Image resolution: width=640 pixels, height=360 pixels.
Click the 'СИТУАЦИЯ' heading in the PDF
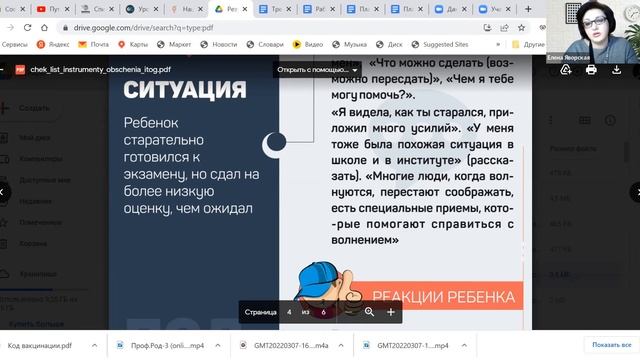[x=185, y=90]
